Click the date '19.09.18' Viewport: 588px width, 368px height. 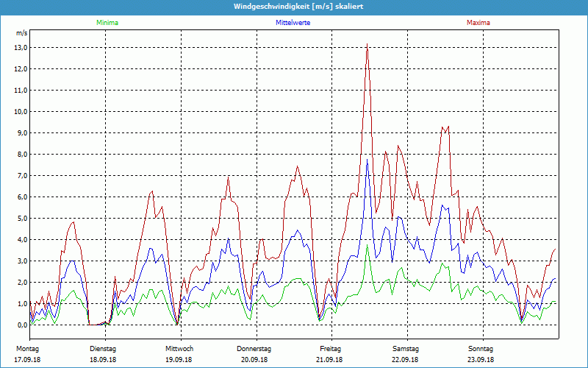[179, 360]
